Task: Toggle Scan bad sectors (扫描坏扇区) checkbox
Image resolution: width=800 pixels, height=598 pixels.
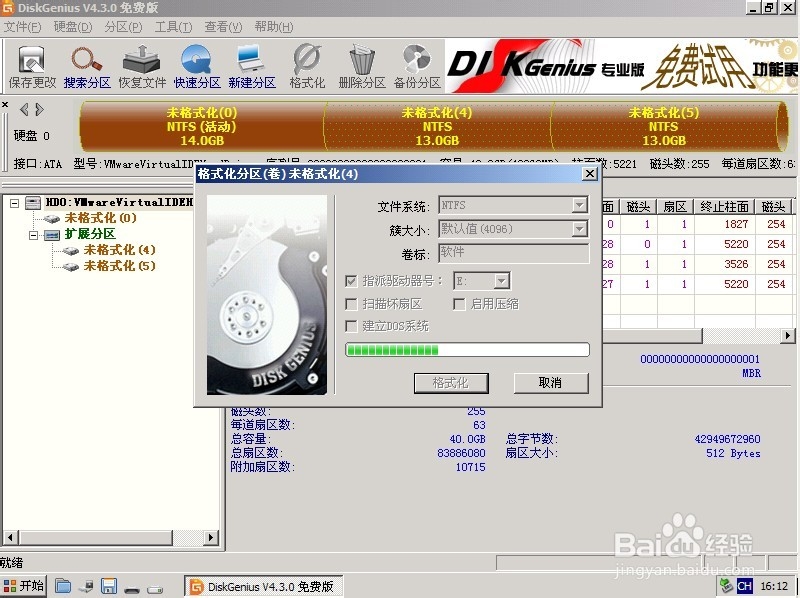Action: coord(351,304)
